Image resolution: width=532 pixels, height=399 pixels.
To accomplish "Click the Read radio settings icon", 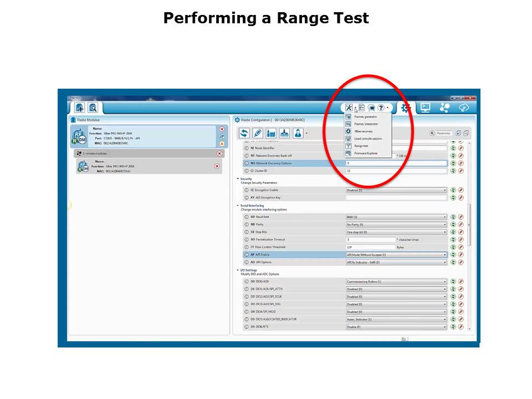I will (x=244, y=133).
